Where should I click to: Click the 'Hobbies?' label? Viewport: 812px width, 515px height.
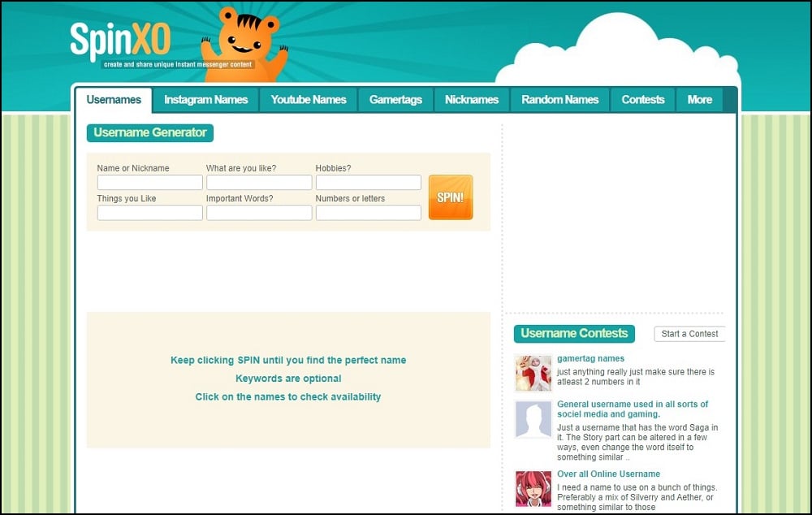click(x=333, y=168)
